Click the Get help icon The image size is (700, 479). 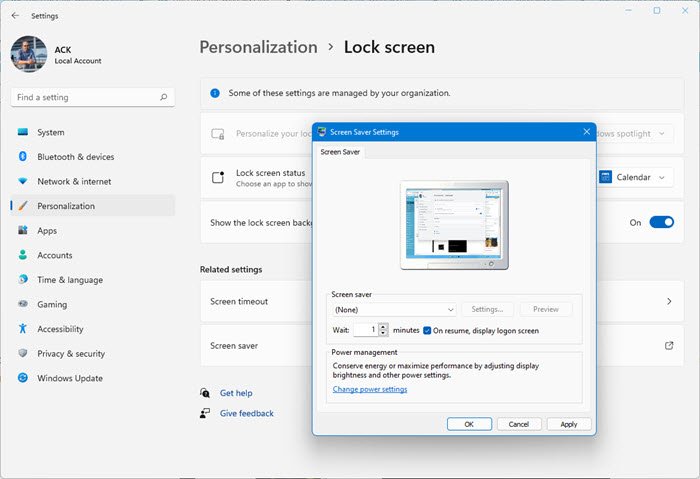pyautogui.click(x=205, y=393)
